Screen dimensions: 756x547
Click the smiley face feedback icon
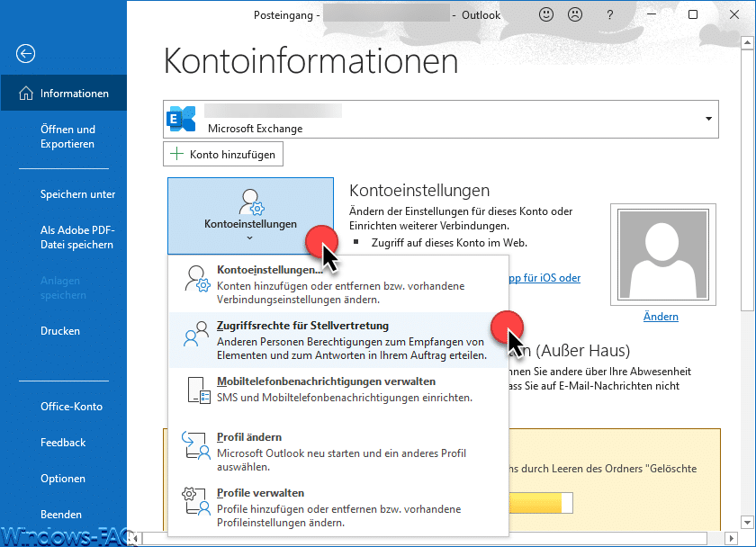coord(545,15)
